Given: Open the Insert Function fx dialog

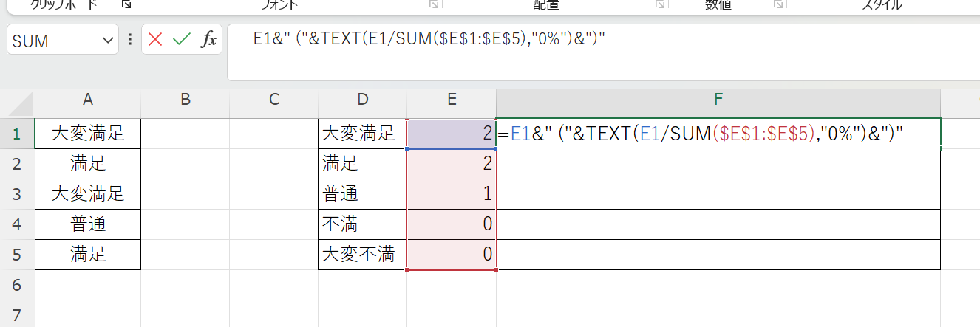Looking at the screenshot, I should [x=208, y=40].
